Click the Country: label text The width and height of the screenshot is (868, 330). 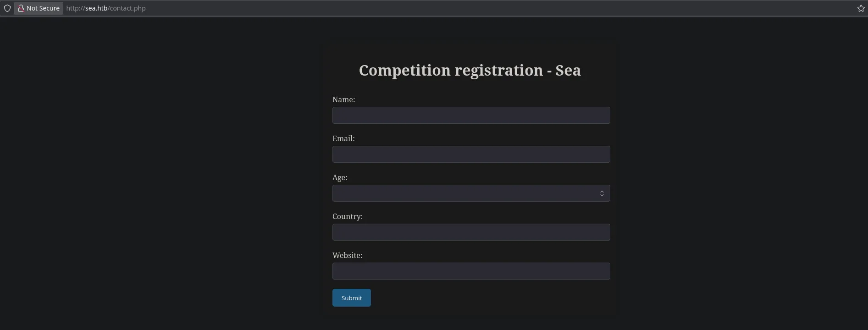coord(347,216)
